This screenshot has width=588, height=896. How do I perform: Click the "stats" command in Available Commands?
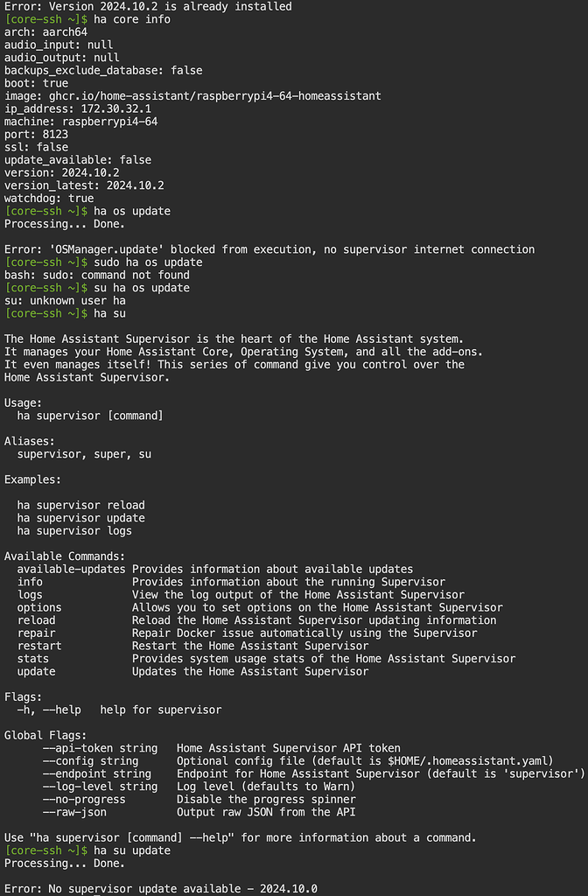pyautogui.click(x=32, y=659)
